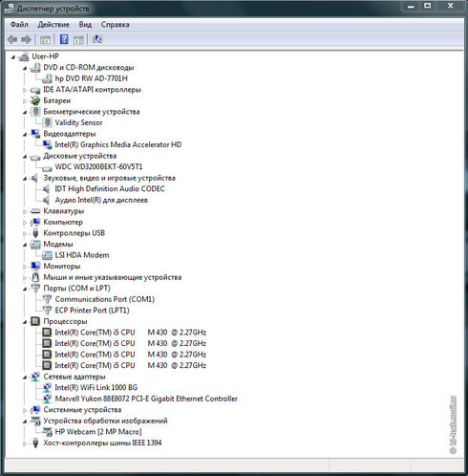Click the Show/hide console tree toolbar icon
The width and height of the screenshot is (468, 476).
(x=45, y=40)
